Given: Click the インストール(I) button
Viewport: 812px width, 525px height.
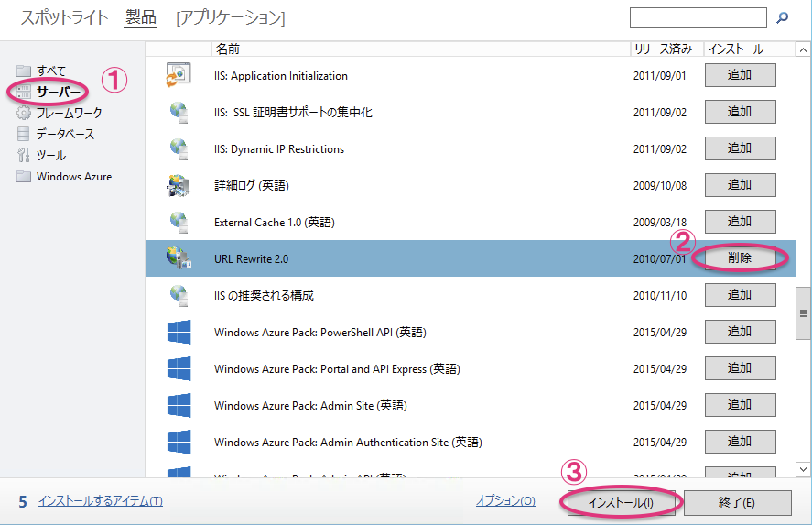Looking at the screenshot, I should click(x=621, y=503).
